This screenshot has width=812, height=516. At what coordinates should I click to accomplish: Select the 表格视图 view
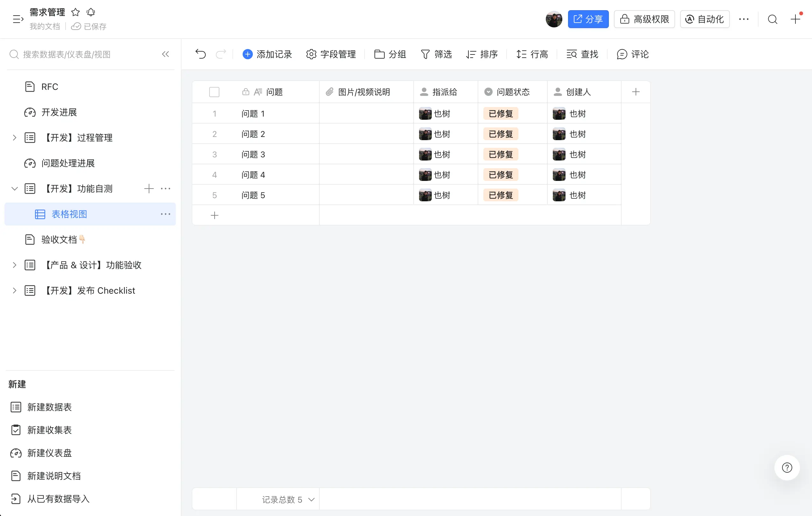coord(69,214)
